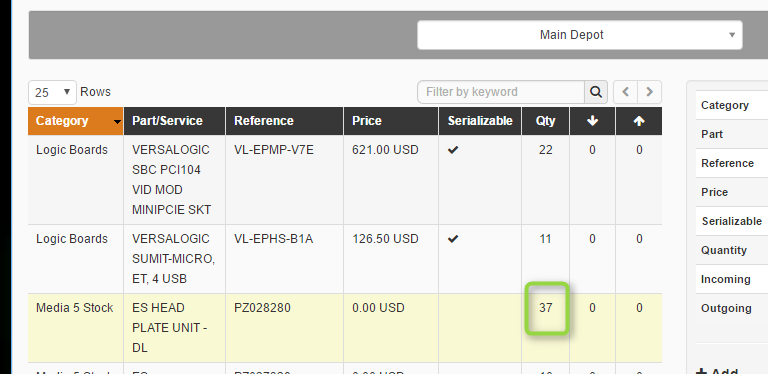Click the Add plus icon
Image resolution: width=768 pixels, height=374 pixels.
pyautogui.click(x=701, y=371)
